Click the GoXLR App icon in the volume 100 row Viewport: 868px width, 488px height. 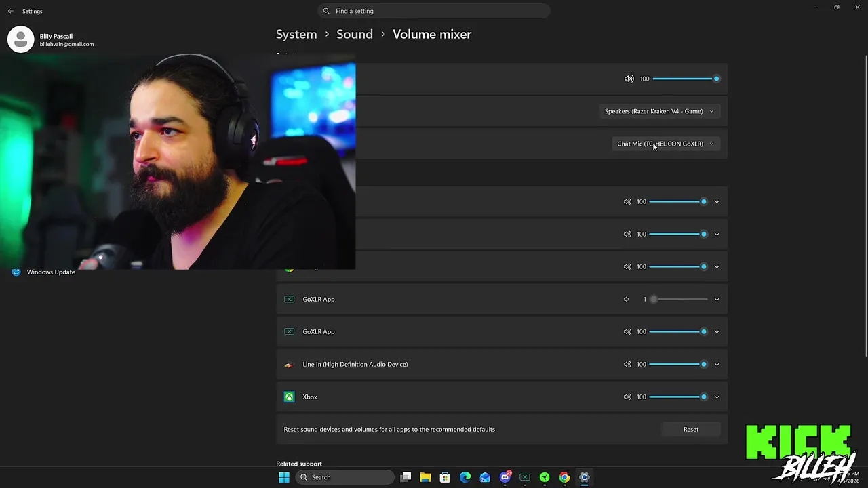(x=290, y=331)
